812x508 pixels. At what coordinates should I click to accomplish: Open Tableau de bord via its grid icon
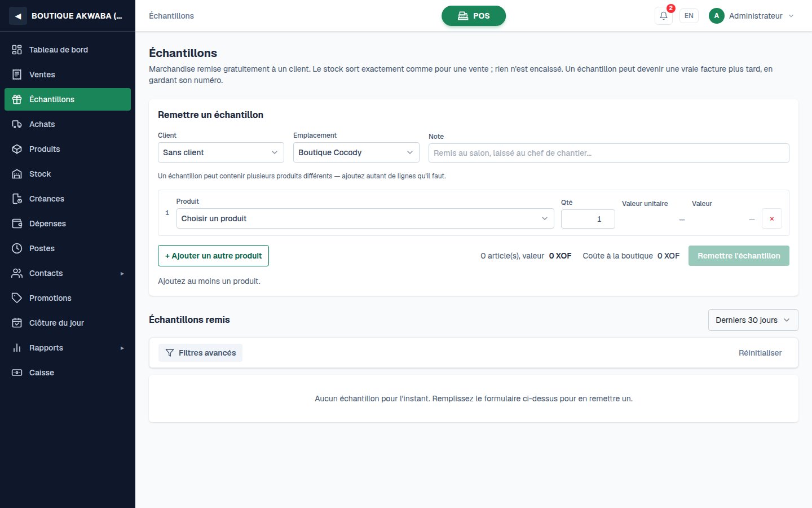(17, 50)
